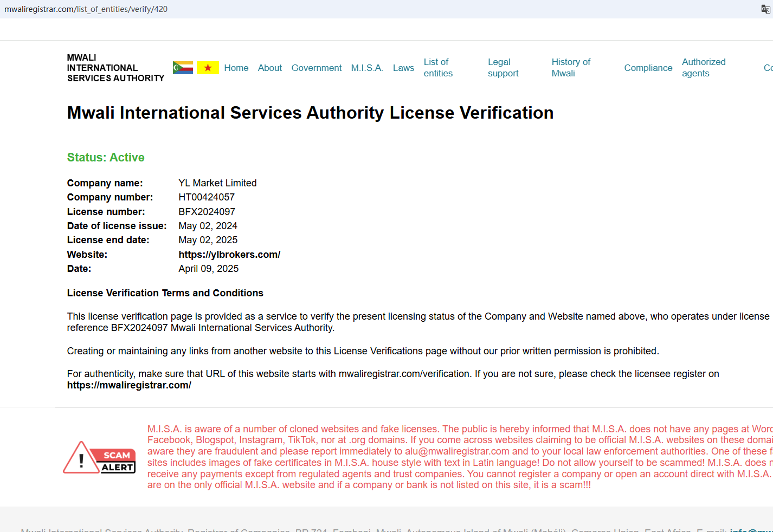Click the URL in the address bar
The height and width of the screenshot is (532, 773).
[x=86, y=9]
